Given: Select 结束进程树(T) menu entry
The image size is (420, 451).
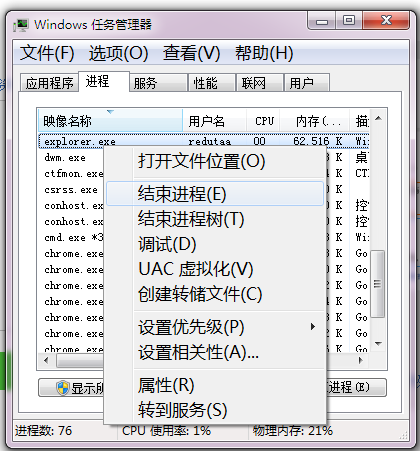Looking at the screenshot, I should (x=215, y=219).
